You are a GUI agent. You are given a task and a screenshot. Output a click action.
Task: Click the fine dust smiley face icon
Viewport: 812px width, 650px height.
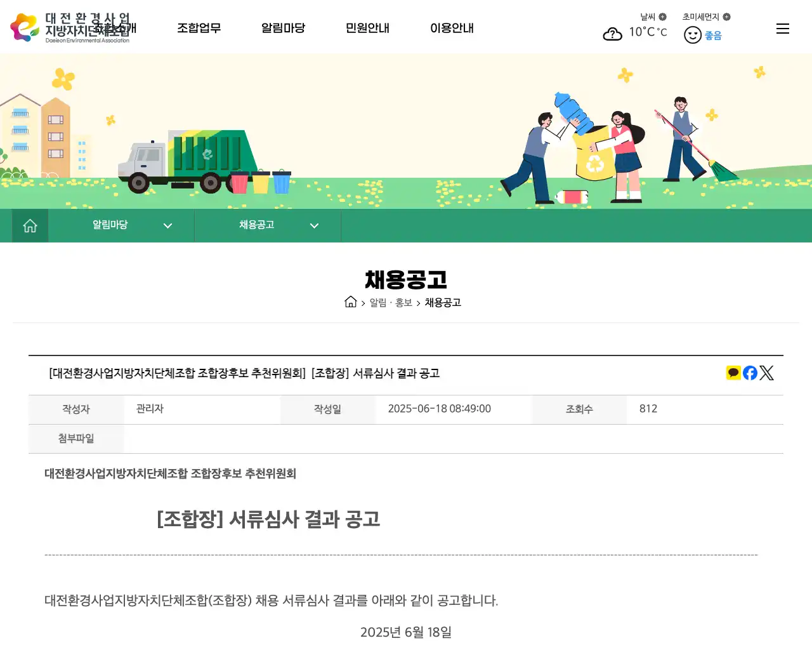click(693, 34)
